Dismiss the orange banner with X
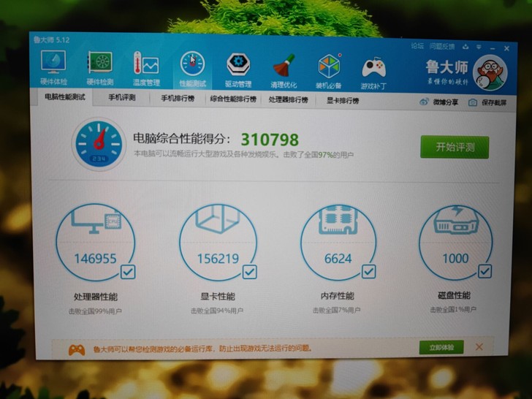Viewport: 532px width, 399px height. point(479,347)
